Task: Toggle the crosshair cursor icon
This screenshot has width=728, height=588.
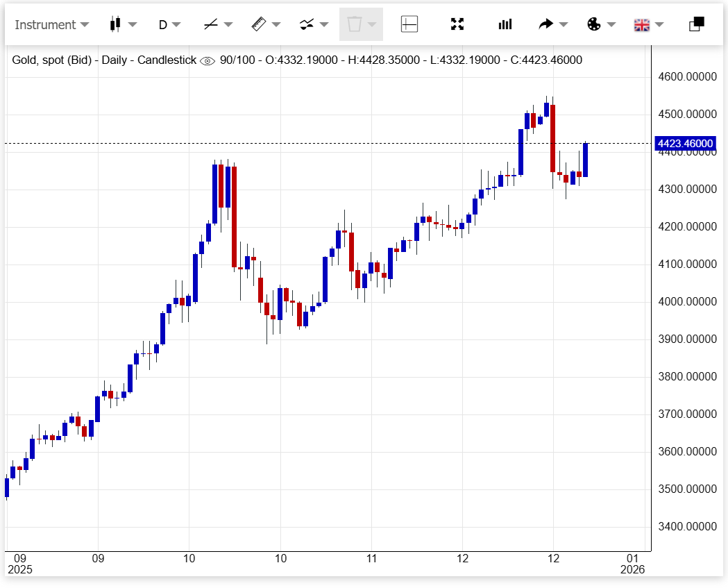Action: pyautogui.click(x=409, y=24)
